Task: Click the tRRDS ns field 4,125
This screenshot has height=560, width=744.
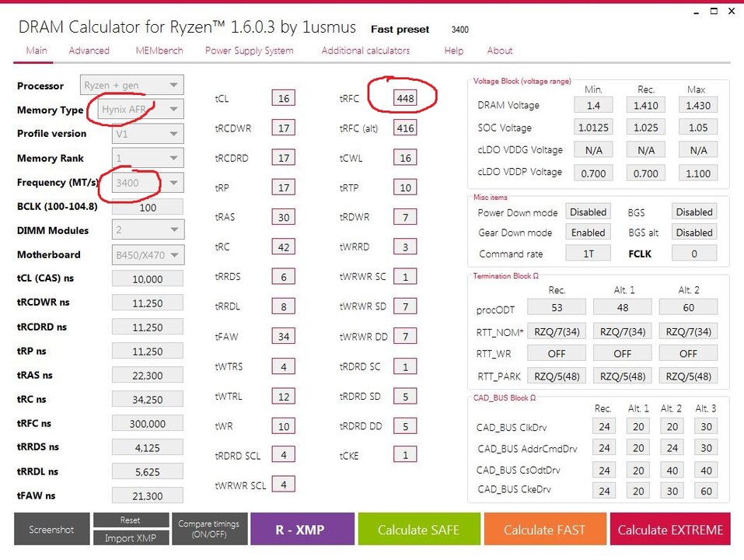Action: point(148,447)
